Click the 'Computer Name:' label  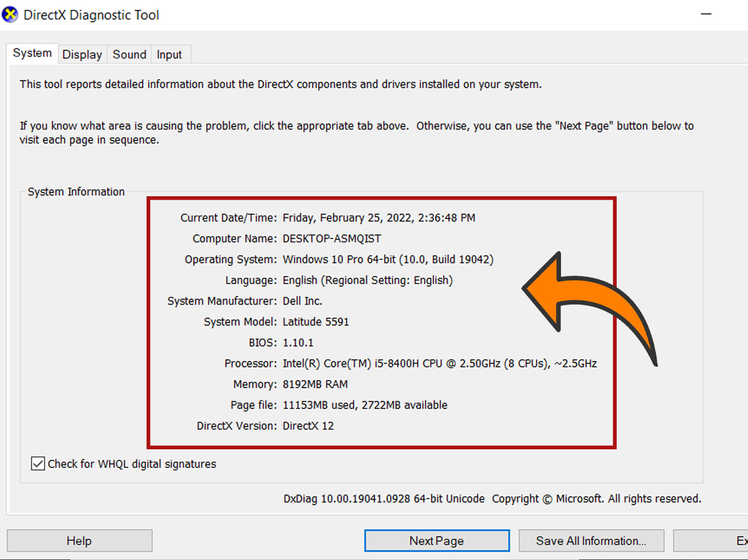[234, 239]
